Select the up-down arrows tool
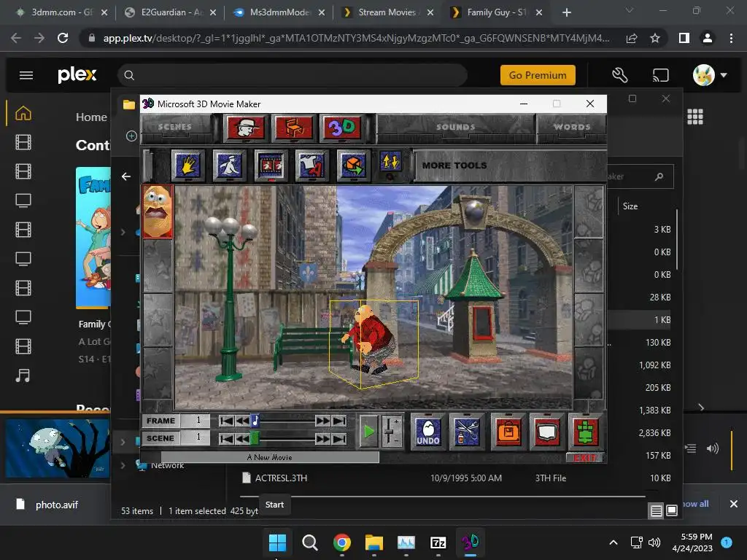The image size is (747, 560). [x=391, y=163]
